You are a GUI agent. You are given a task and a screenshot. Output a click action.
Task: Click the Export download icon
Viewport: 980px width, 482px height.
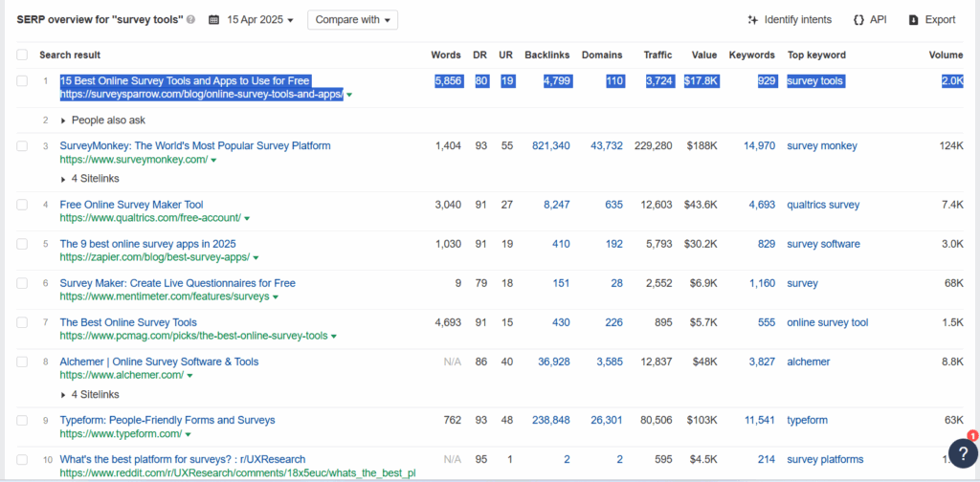point(914,20)
